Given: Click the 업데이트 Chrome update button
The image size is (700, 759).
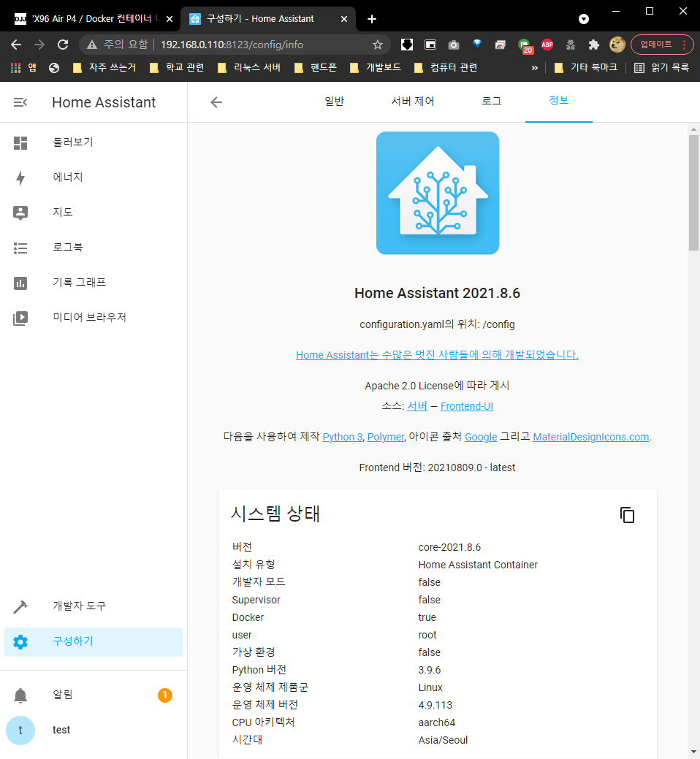Looking at the screenshot, I should (x=662, y=45).
